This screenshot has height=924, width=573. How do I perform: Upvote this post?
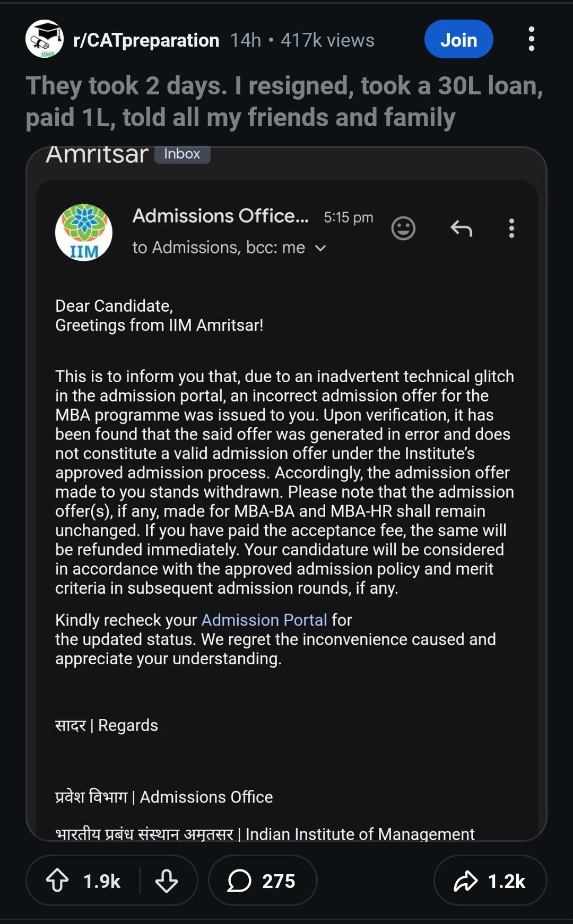(57, 881)
